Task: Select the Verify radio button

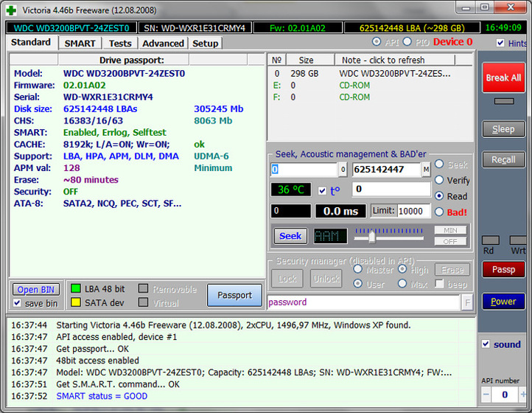Action: click(x=440, y=180)
